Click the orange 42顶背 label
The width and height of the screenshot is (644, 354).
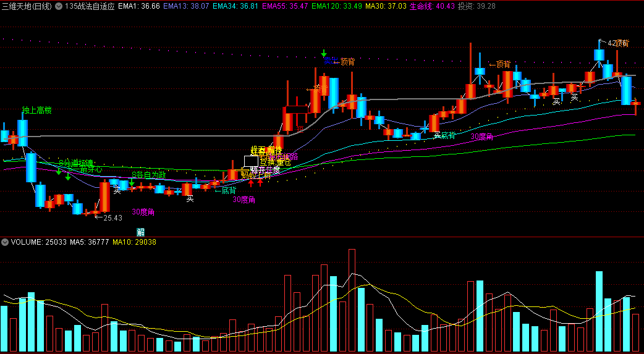click(618, 43)
